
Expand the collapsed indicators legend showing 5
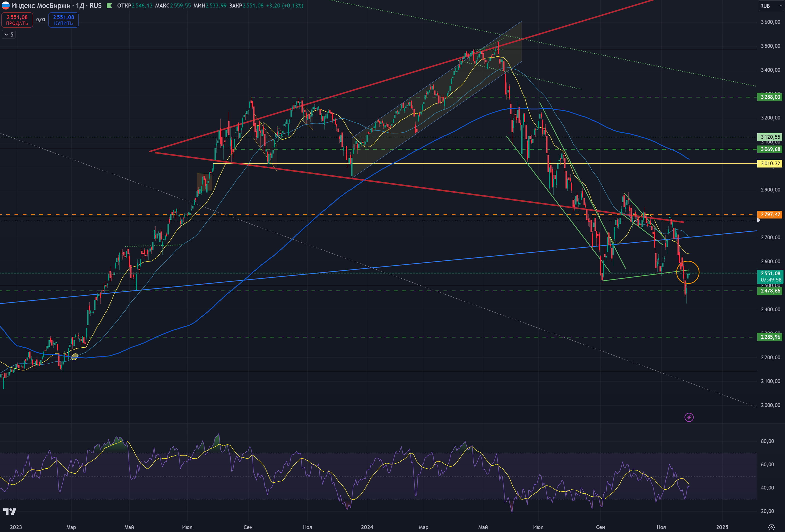(x=9, y=34)
